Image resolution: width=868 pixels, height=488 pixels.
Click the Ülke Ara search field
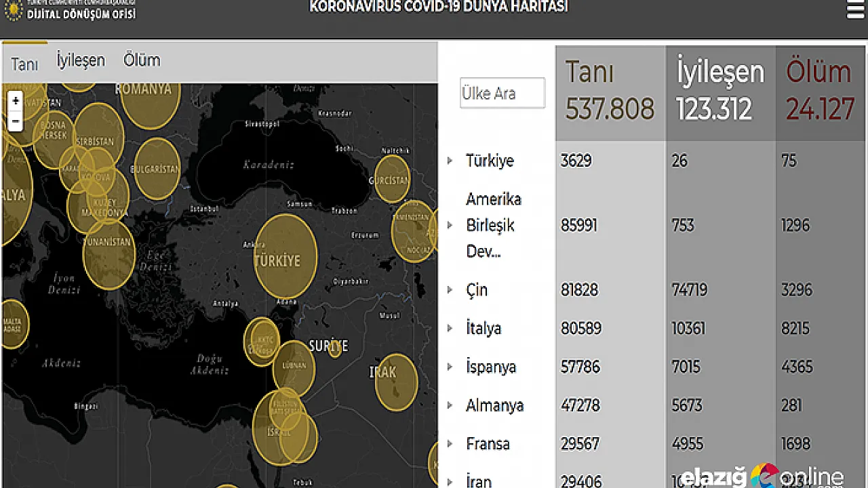pos(502,94)
